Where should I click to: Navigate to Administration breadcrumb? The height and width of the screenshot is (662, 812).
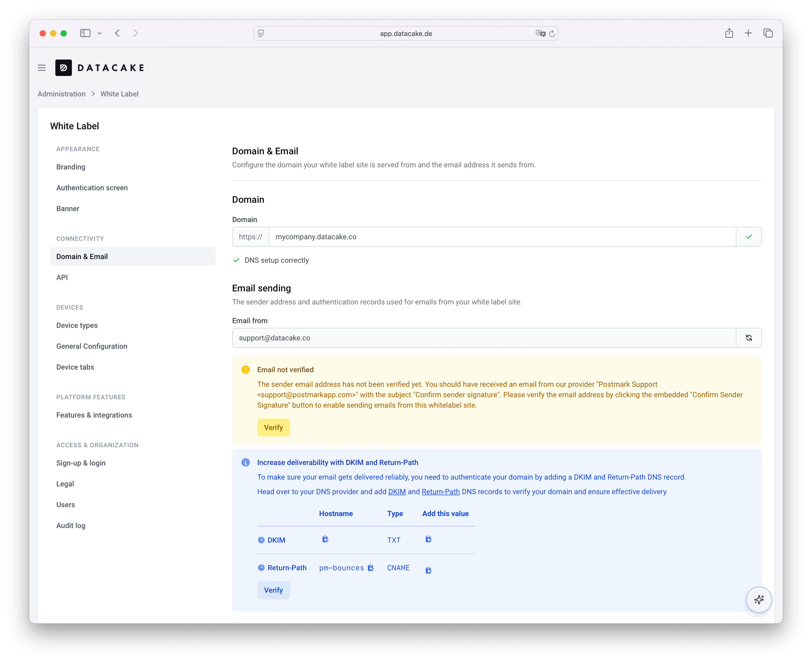62,94
